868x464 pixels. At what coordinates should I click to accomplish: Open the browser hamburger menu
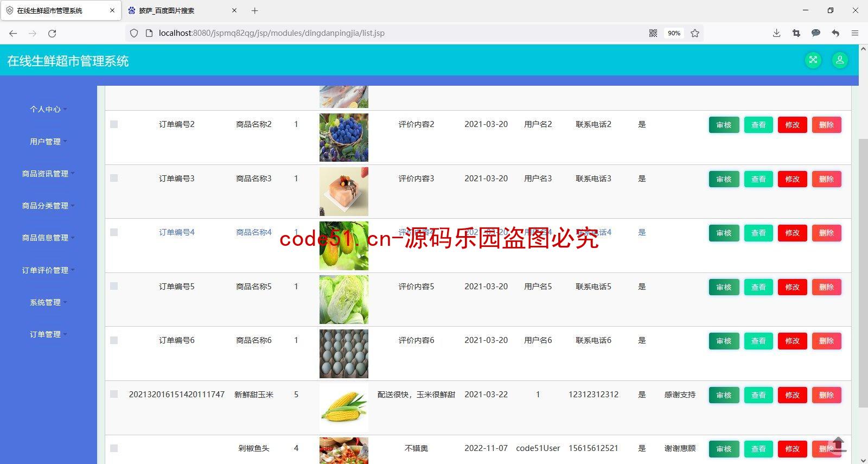(x=855, y=33)
